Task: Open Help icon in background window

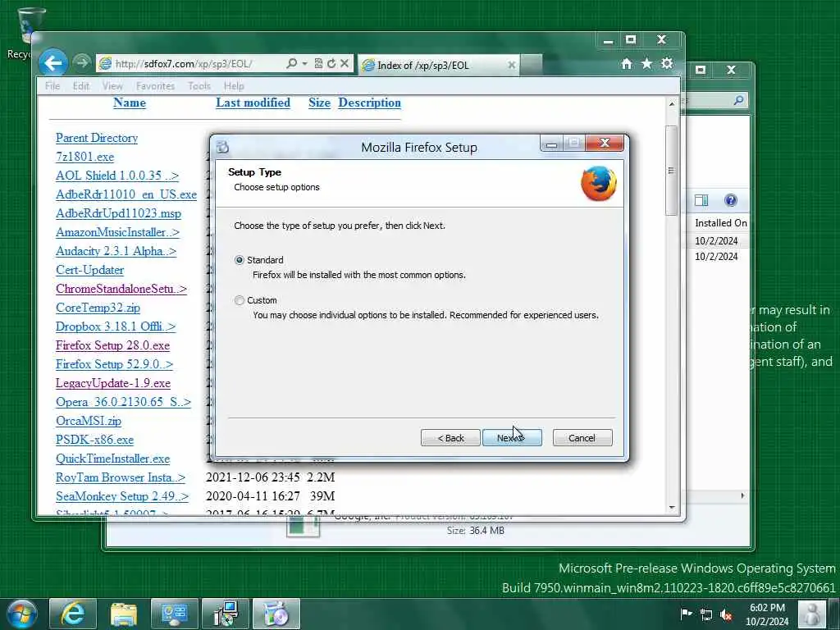Action: [x=731, y=200]
